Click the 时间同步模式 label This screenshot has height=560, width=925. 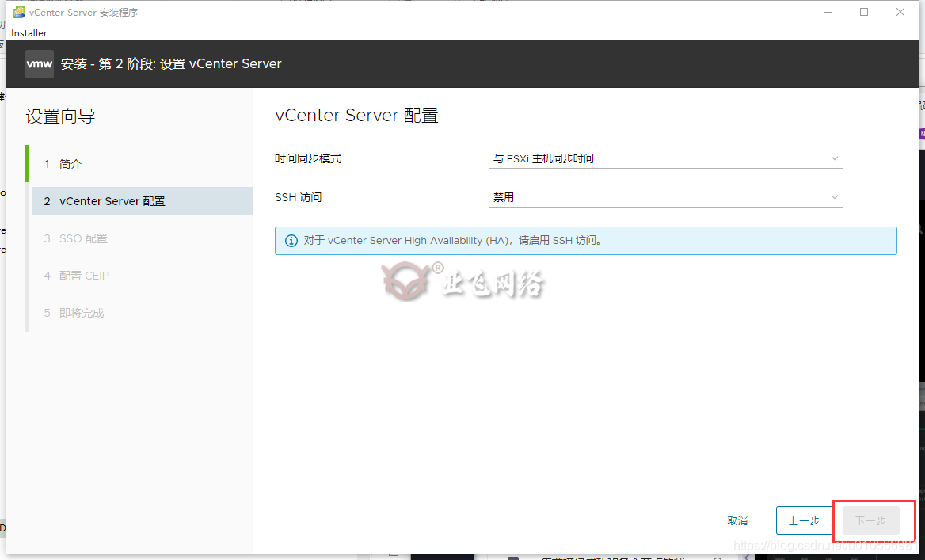click(x=308, y=158)
